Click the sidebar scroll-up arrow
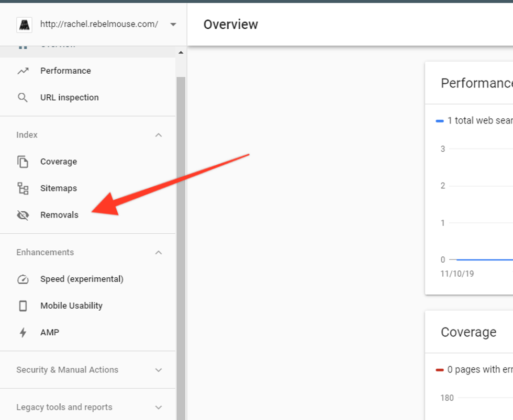 [x=181, y=52]
